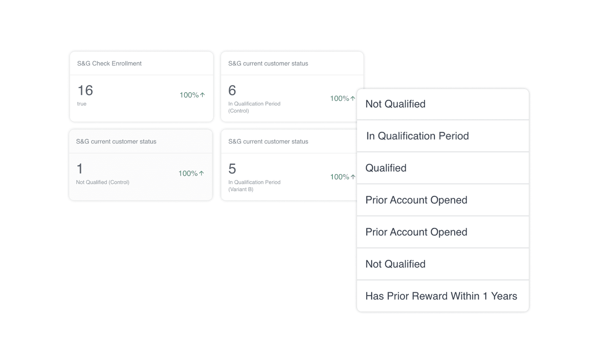Open the S&G Check Enrollment card header
The image size is (598, 364).
coord(109,63)
